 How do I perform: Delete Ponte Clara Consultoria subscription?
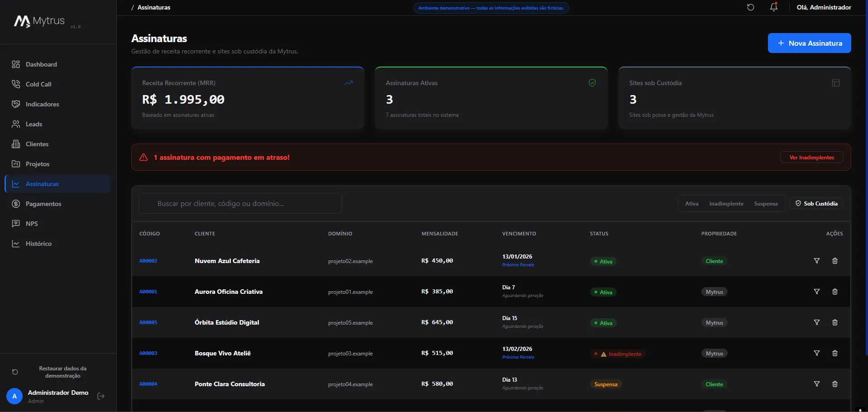tap(835, 384)
